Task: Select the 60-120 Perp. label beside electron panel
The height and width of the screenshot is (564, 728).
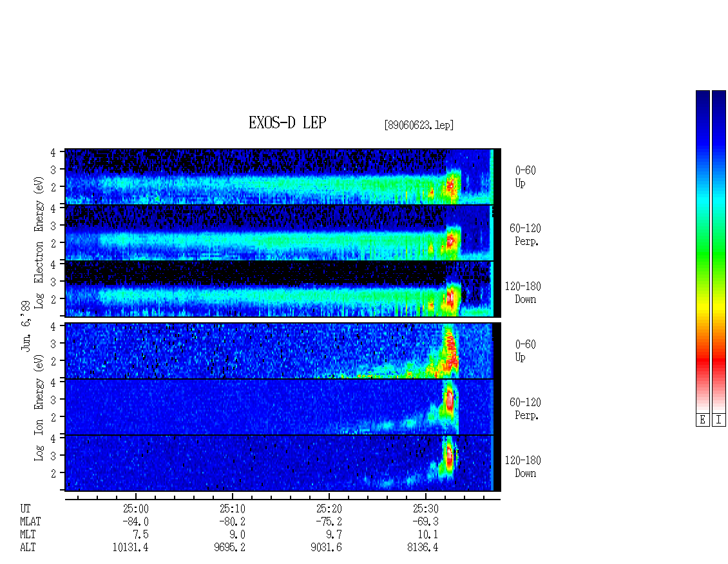Action: pos(525,235)
